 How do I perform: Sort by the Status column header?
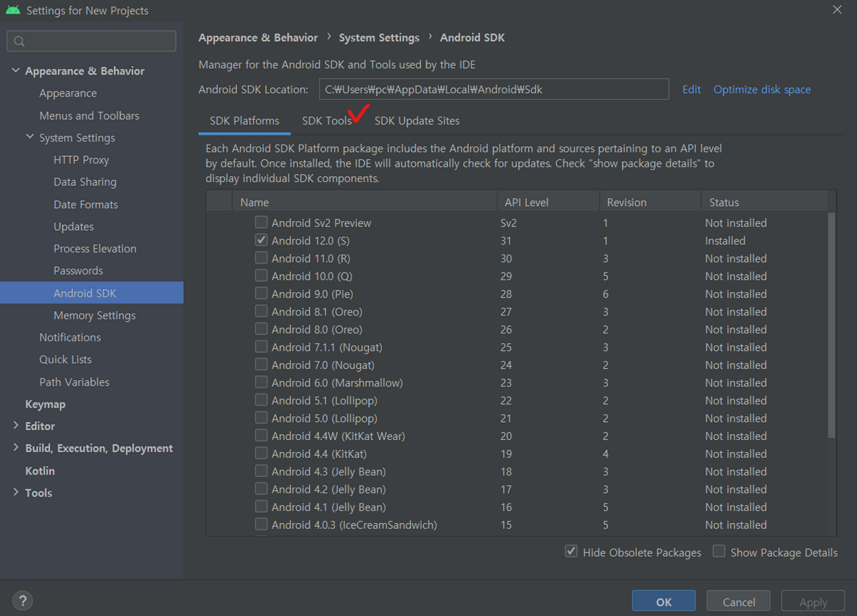pyautogui.click(x=764, y=202)
